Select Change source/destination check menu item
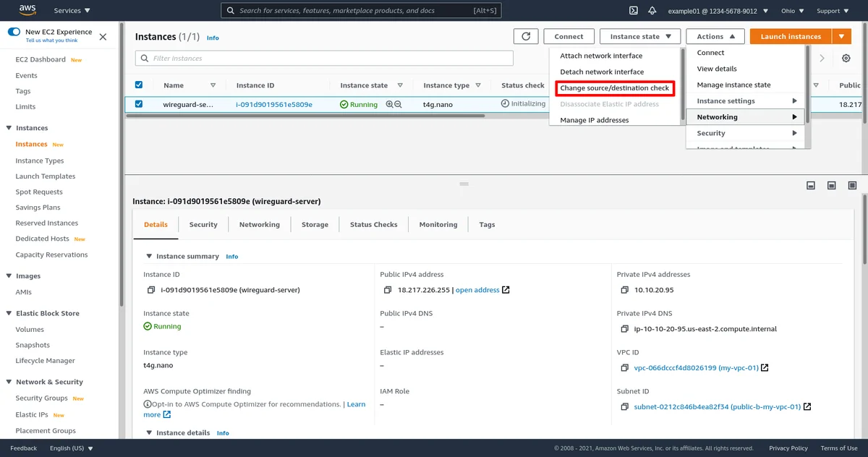 pyautogui.click(x=615, y=88)
